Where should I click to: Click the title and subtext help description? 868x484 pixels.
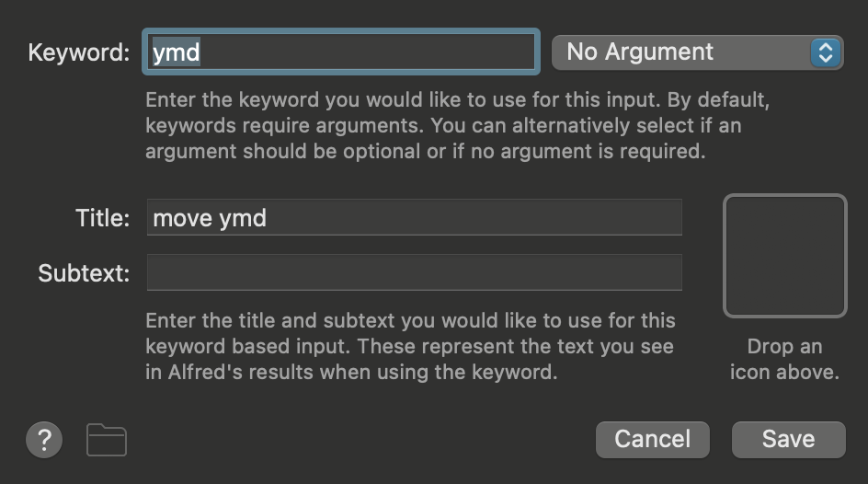[x=410, y=347]
